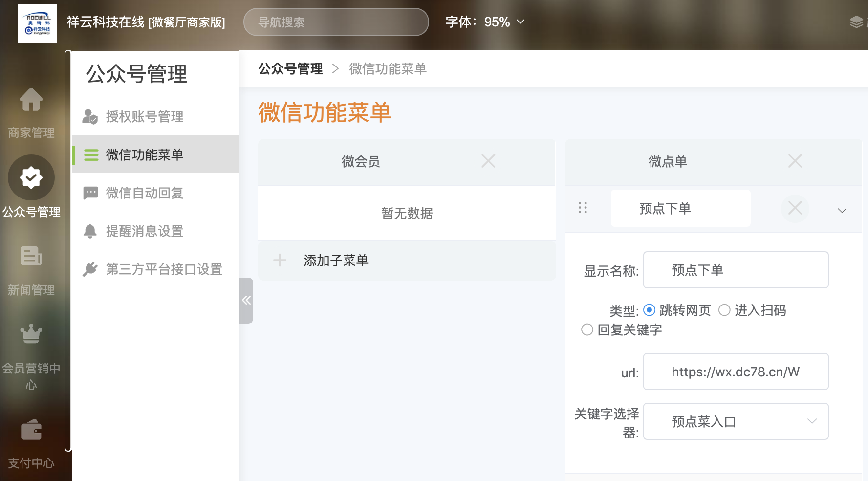Click chat bubble icon beside 微信自动回复
Screen dimensions: 868x481
point(90,193)
